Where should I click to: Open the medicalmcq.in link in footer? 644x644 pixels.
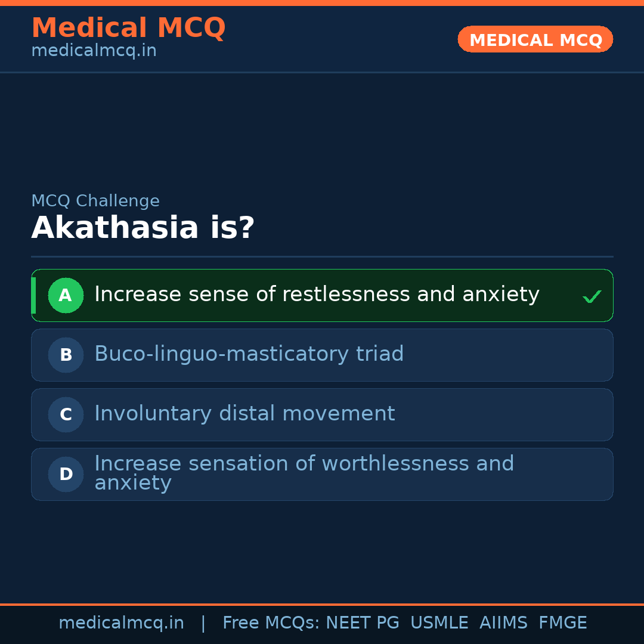coord(121,623)
